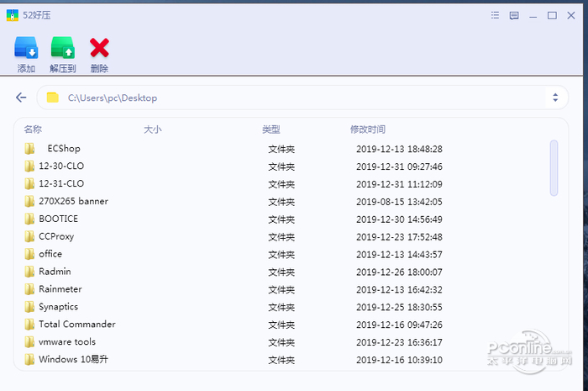Click the C:\Users\pc\Desktop path field

tap(302, 98)
